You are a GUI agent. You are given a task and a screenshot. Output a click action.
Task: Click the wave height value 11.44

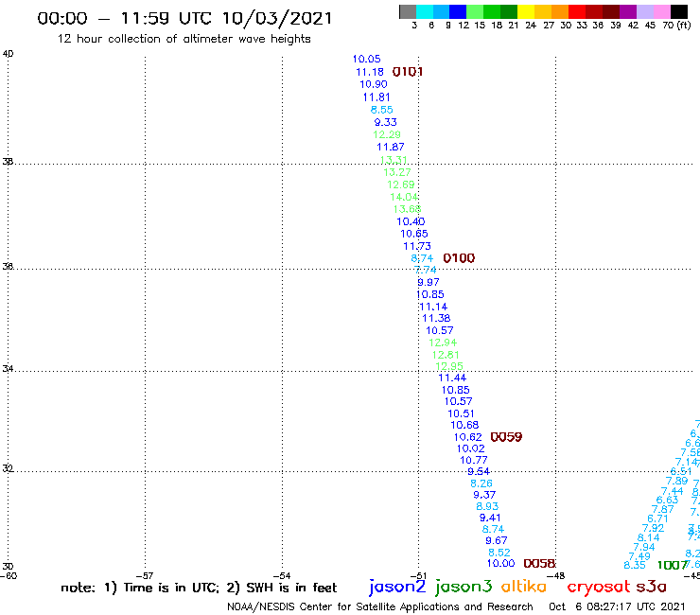click(452, 378)
